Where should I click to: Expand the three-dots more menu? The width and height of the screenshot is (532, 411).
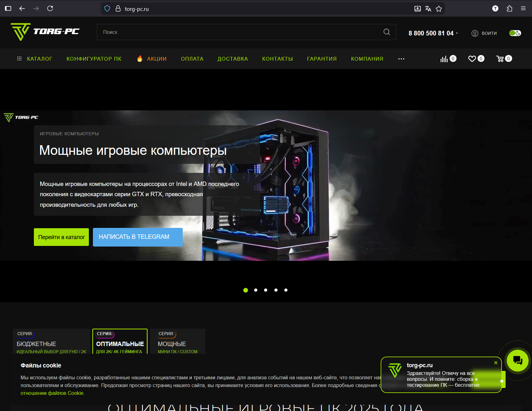click(x=401, y=59)
